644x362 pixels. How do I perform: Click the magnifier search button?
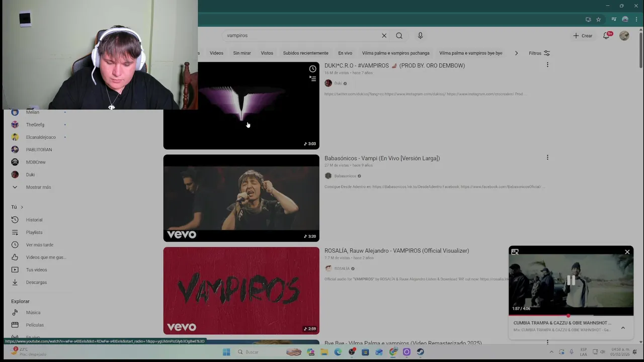[399, 36]
